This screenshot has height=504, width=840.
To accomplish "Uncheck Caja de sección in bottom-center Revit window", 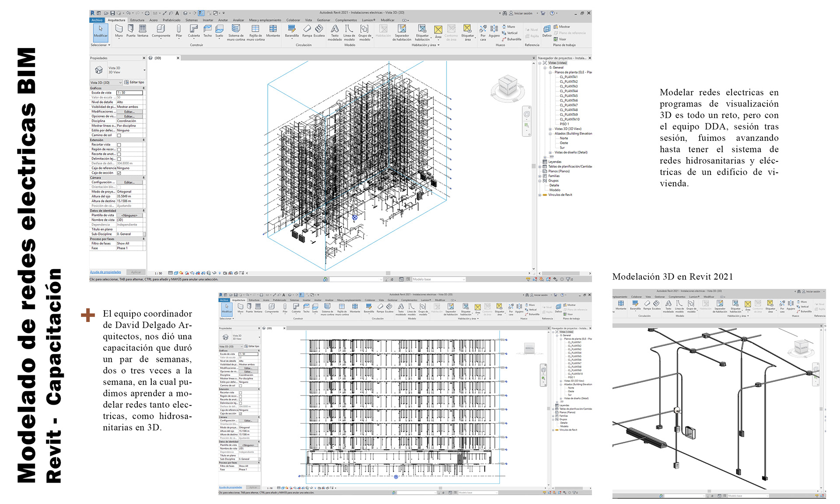I will point(241,413).
